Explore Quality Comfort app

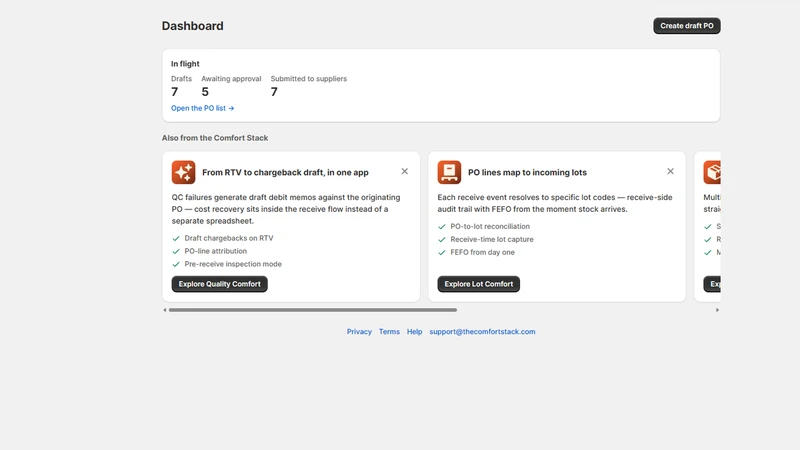click(219, 284)
